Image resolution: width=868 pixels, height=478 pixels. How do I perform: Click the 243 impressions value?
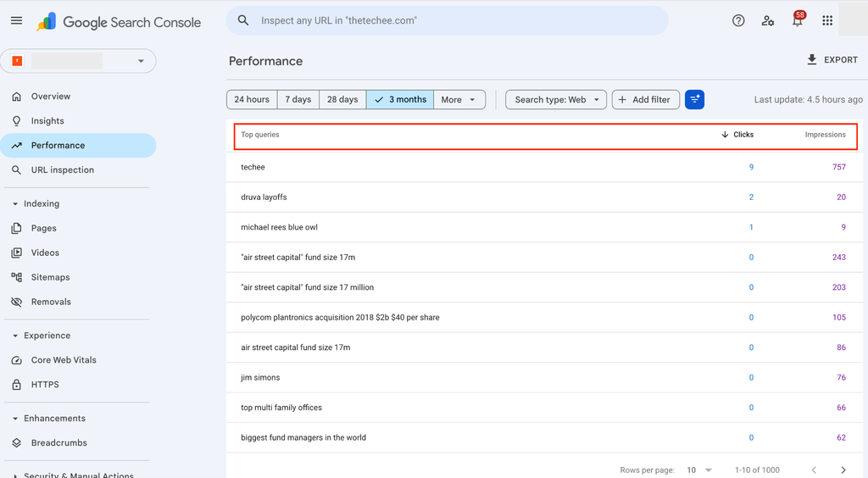(839, 258)
